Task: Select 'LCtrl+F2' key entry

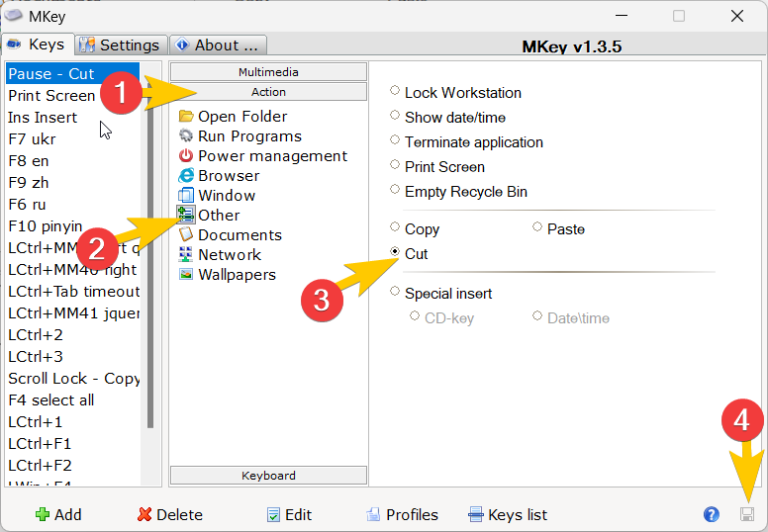Action: tap(72, 466)
